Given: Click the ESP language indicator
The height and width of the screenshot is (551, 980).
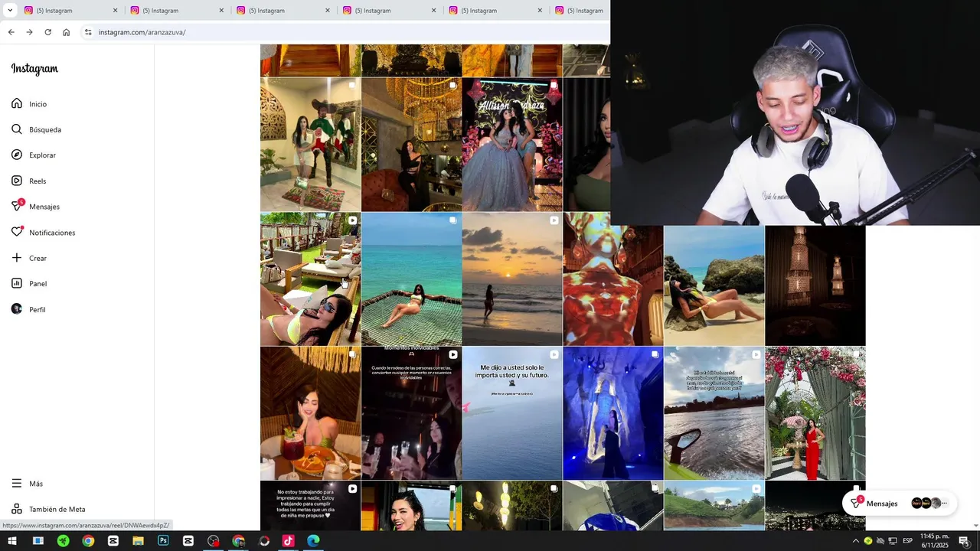Looking at the screenshot, I should click(x=907, y=541).
